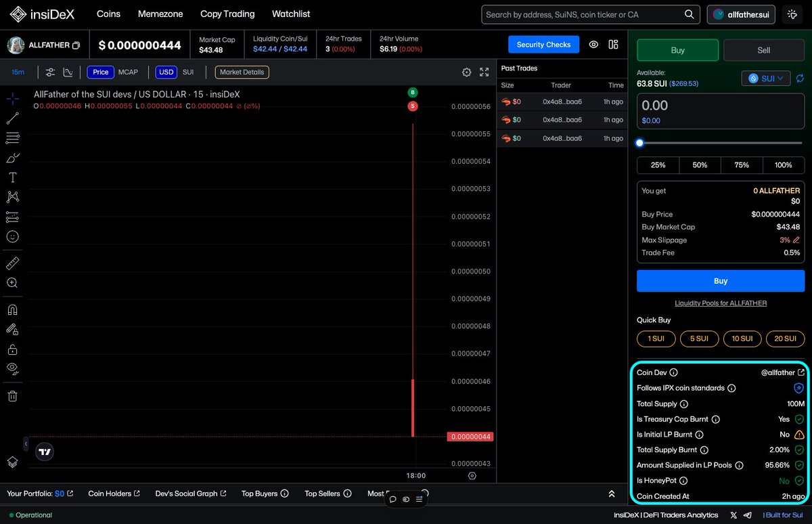The height and width of the screenshot is (524, 812).
Task: Open the SUI currency dropdown
Action: [x=766, y=79]
